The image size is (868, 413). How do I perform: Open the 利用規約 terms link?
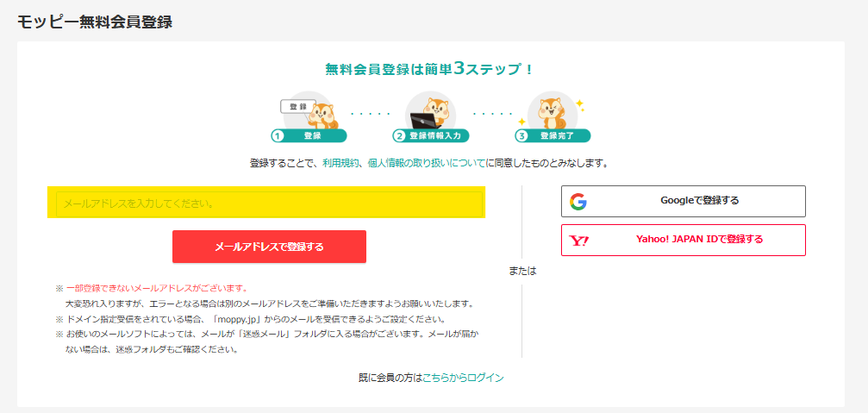[x=341, y=163]
